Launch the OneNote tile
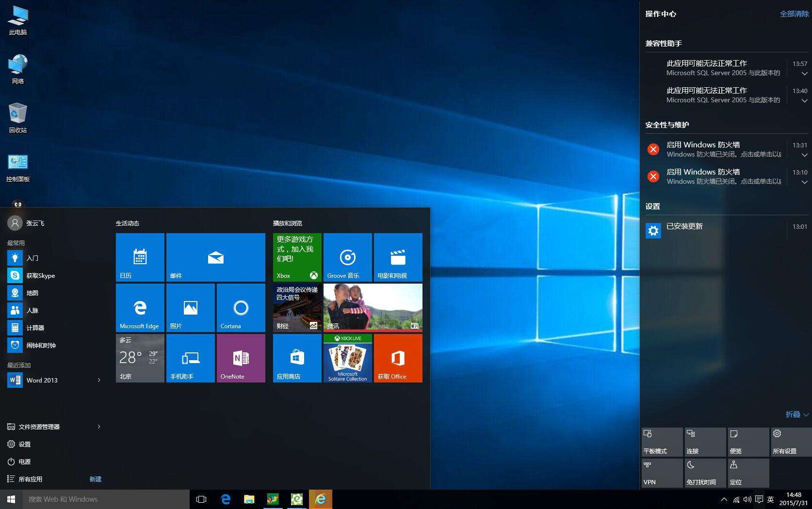Screen dimensions: 812x509 click(x=241, y=358)
